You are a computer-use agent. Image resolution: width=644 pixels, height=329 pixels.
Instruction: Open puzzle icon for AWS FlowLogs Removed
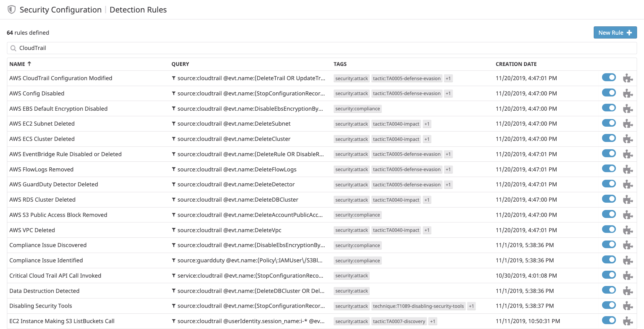(628, 169)
